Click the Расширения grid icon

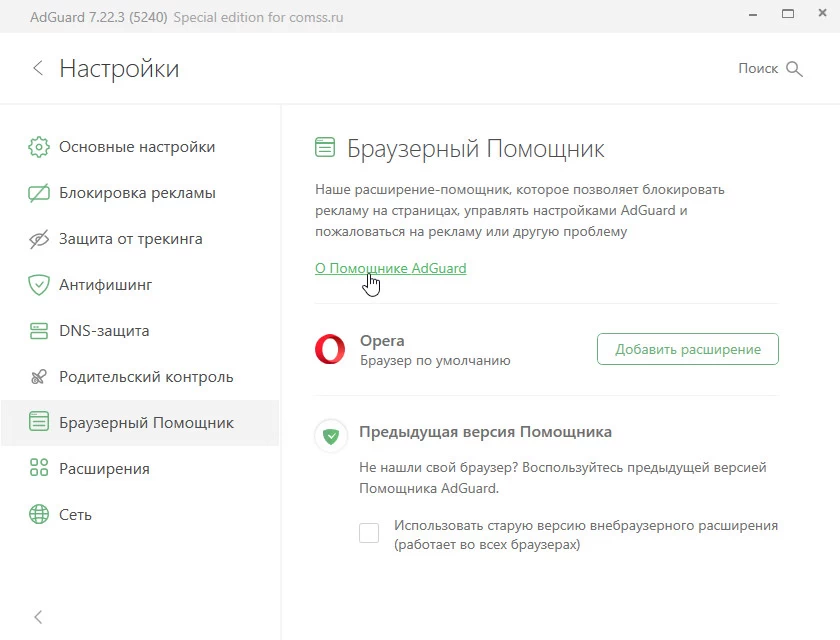click(x=39, y=469)
